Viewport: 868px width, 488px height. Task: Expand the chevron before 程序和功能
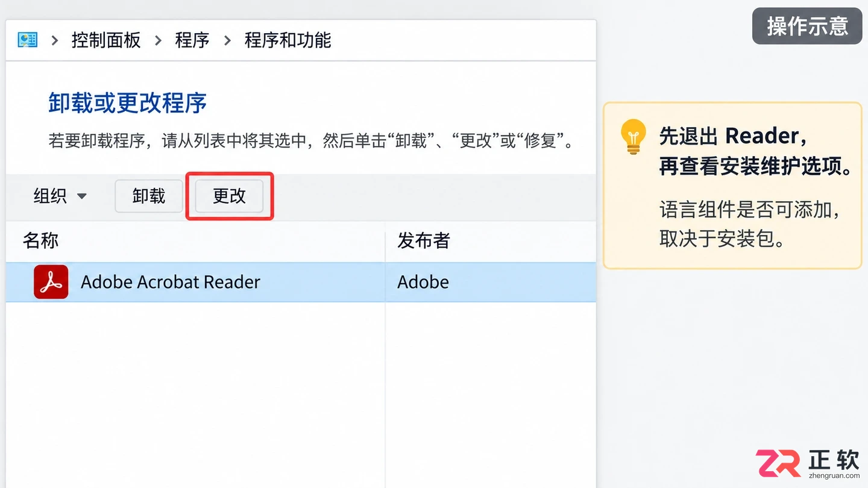pos(227,40)
